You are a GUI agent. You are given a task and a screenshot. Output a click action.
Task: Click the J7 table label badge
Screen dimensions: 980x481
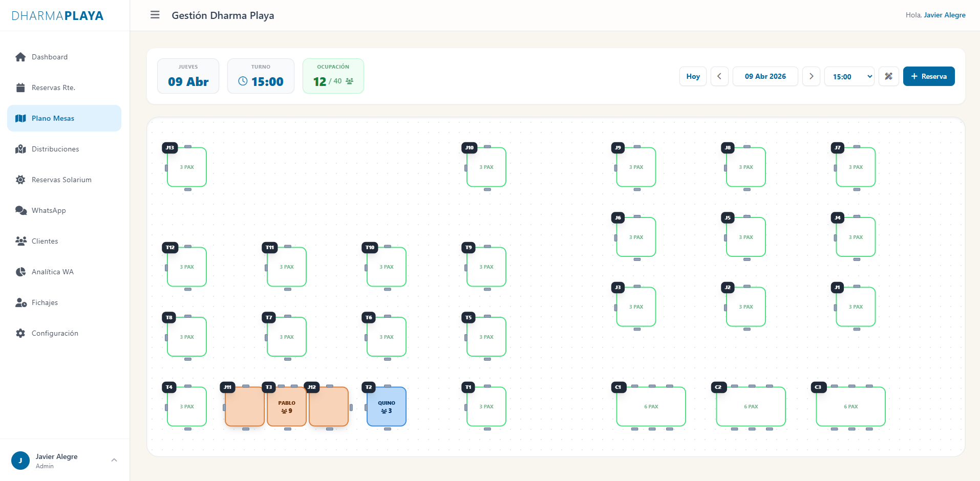[x=838, y=147]
